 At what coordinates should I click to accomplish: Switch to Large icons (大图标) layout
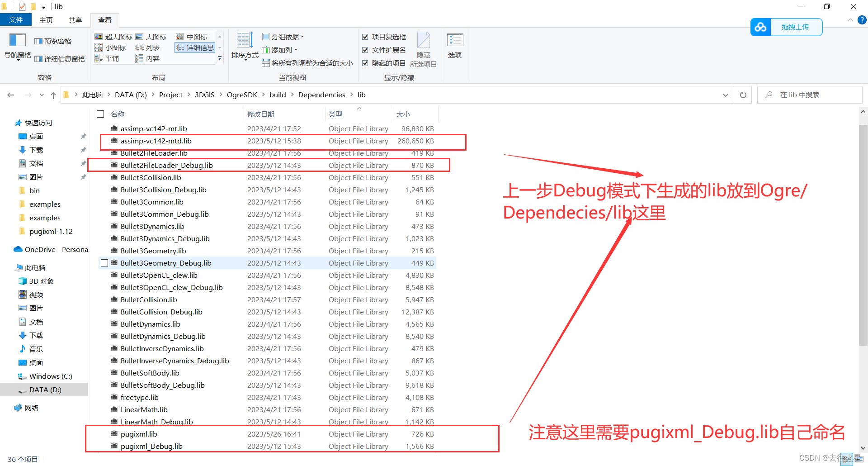click(x=151, y=37)
